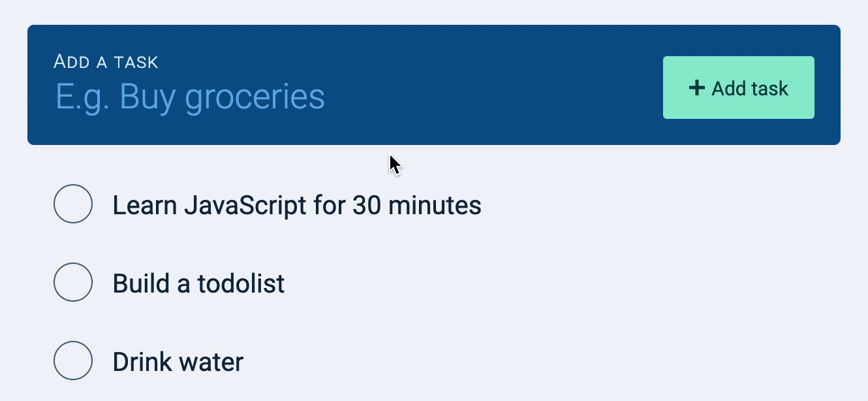Click the circle icon next to Build a todolist
This screenshot has height=401, width=868.
pos(73,283)
